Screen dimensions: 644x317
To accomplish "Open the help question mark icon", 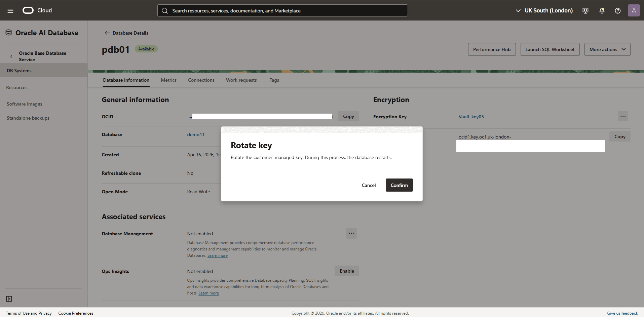I will (618, 11).
